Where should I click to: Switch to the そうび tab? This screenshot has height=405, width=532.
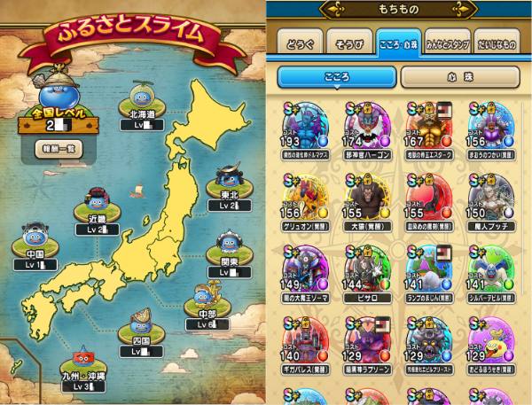(x=349, y=43)
